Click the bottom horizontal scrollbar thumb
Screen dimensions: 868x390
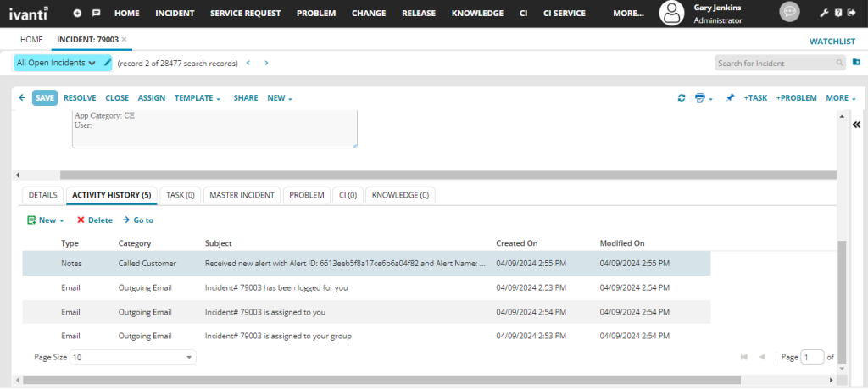382,380
